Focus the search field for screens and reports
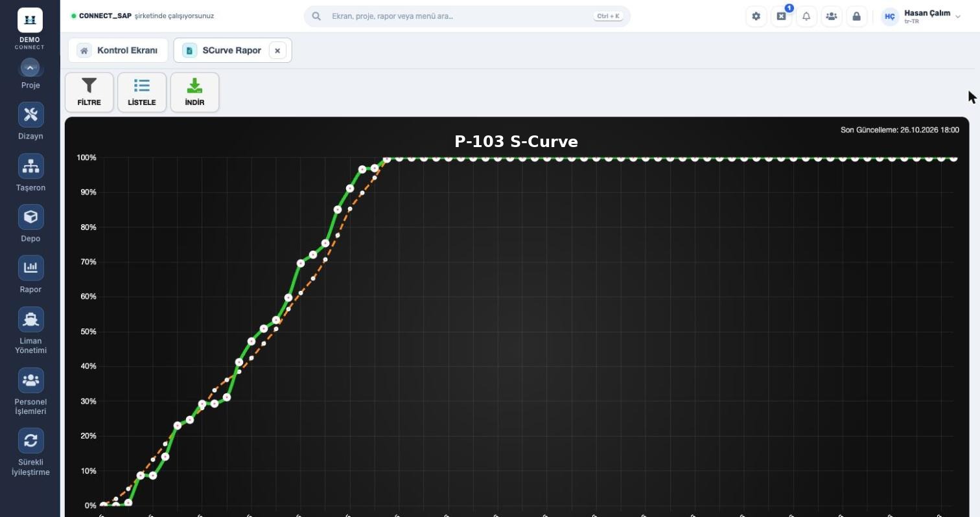This screenshot has width=980, height=517. click(x=467, y=16)
